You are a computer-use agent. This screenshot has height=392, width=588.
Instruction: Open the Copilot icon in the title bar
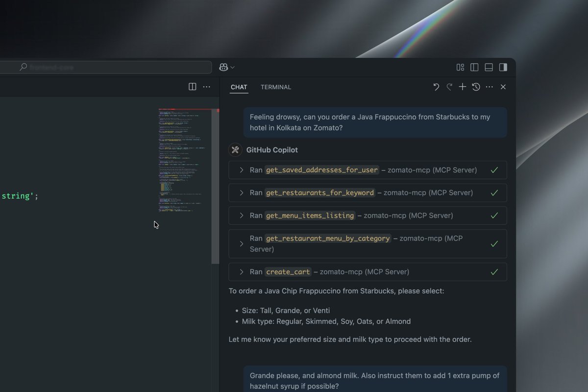(223, 67)
